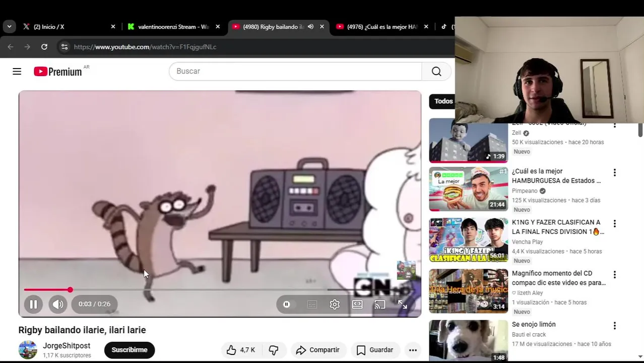
Task: Like the video with thumbs up
Action: [x=240, y=350]
